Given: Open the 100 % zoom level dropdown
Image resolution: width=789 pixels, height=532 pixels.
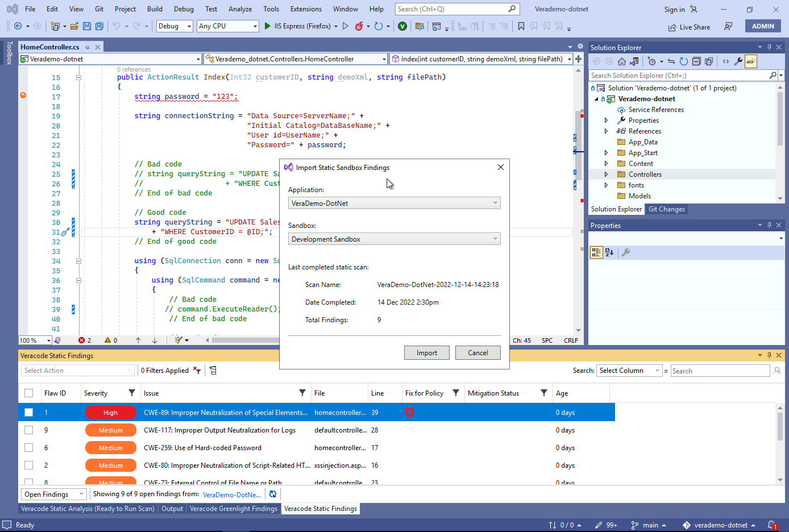Looking at the screenshot, I should (35, 340).
